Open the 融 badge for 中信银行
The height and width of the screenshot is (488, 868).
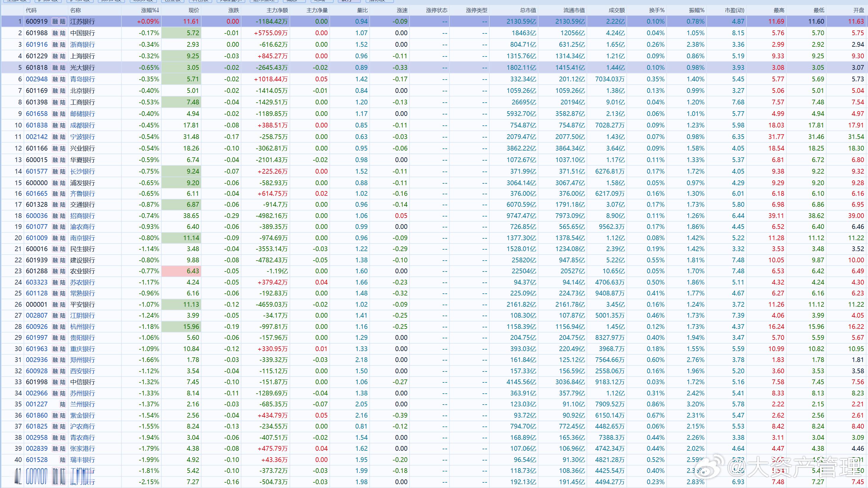55,382
